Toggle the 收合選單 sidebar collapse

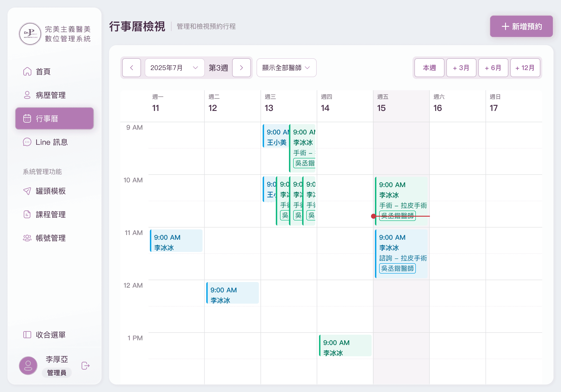(44, 335)
